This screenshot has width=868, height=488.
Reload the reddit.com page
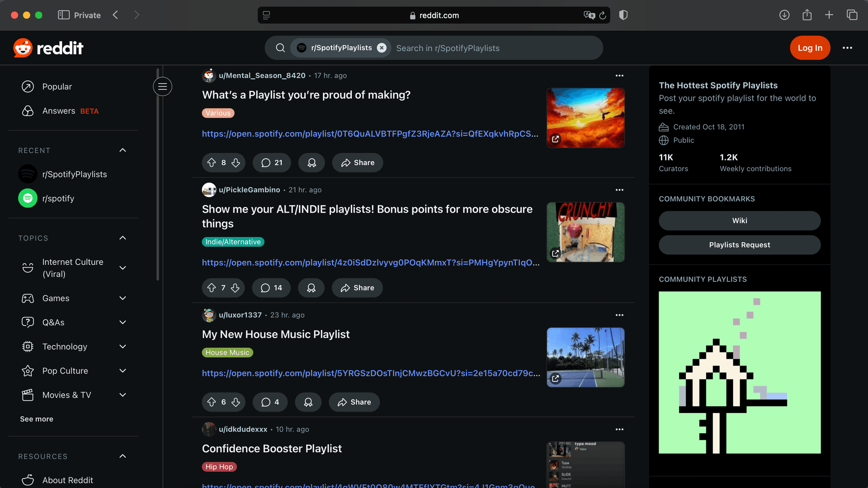tap(603, 15)
